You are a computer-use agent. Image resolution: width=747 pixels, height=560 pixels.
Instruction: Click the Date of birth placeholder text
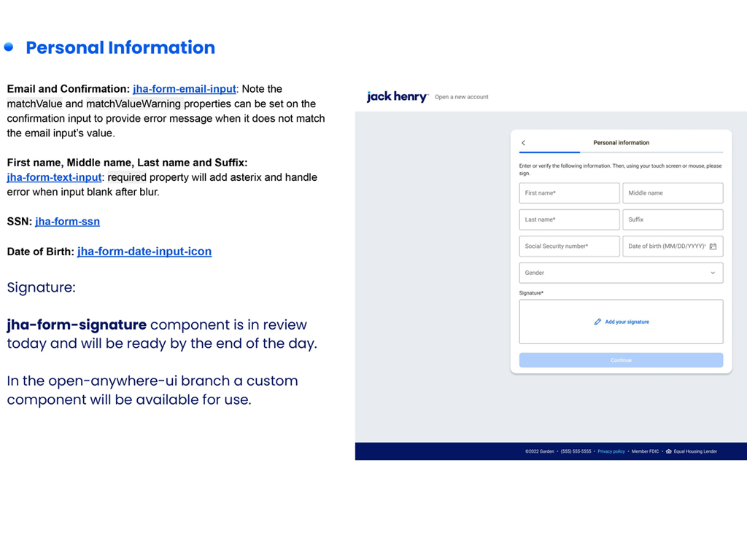click(x=666, y=246)
